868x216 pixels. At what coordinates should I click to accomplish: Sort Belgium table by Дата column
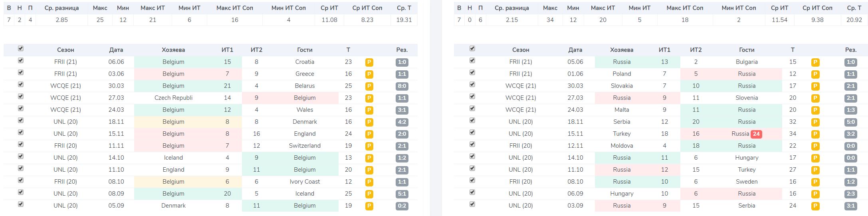tap(116, 50)
